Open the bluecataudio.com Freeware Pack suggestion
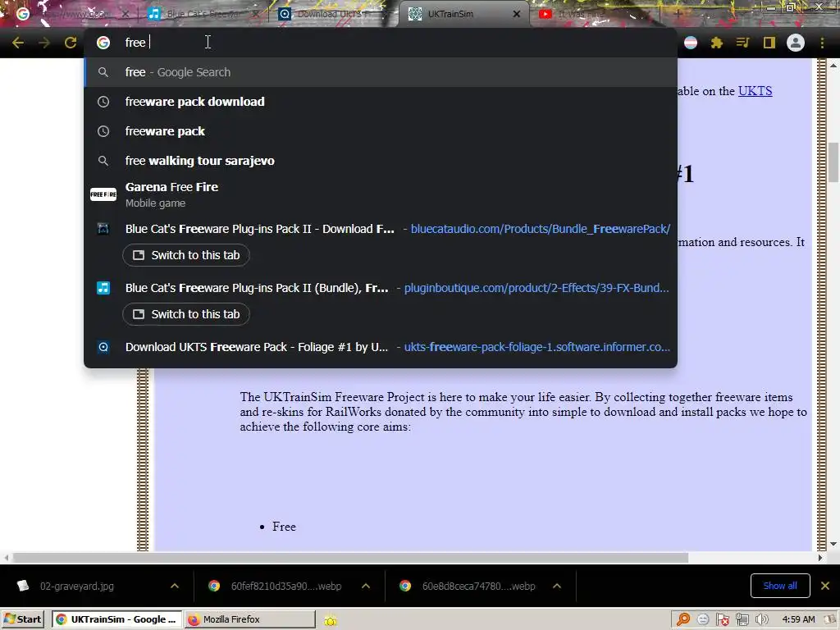 pyautogui.click(x=381, y=230)
